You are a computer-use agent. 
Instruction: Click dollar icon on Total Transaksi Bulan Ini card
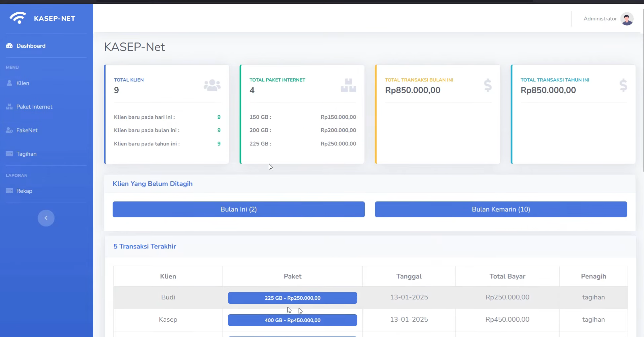(x=488, y=85)
